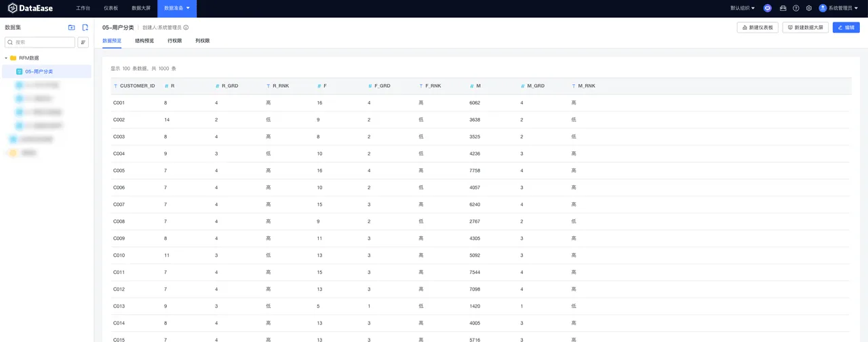
Task: Open the 数据准备 dropdown in the top navigation
Action: pos(177,8)
